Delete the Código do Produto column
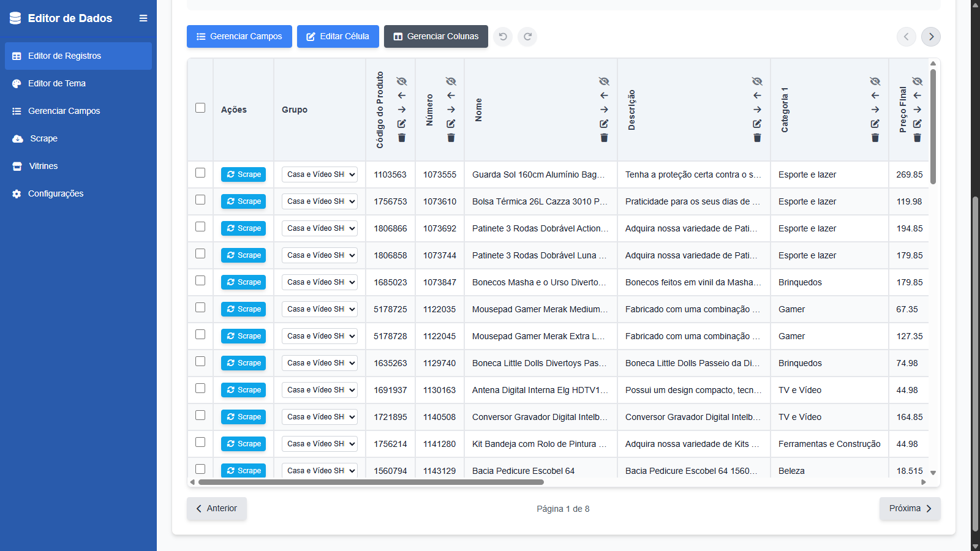 point(402,138)
